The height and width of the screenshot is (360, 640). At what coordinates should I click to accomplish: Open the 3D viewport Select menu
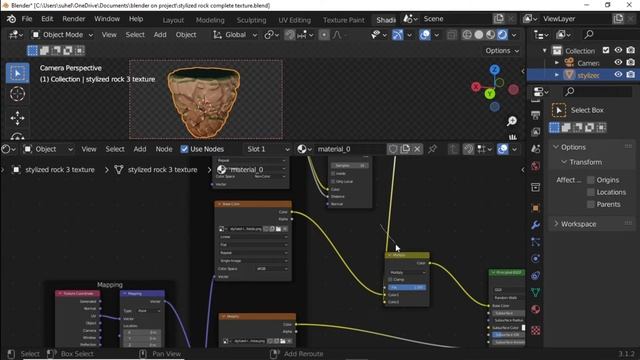(x=135, y=35)
